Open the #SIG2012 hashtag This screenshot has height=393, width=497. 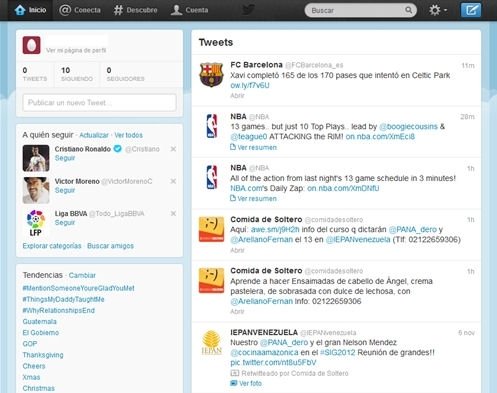tap(337, 353)
